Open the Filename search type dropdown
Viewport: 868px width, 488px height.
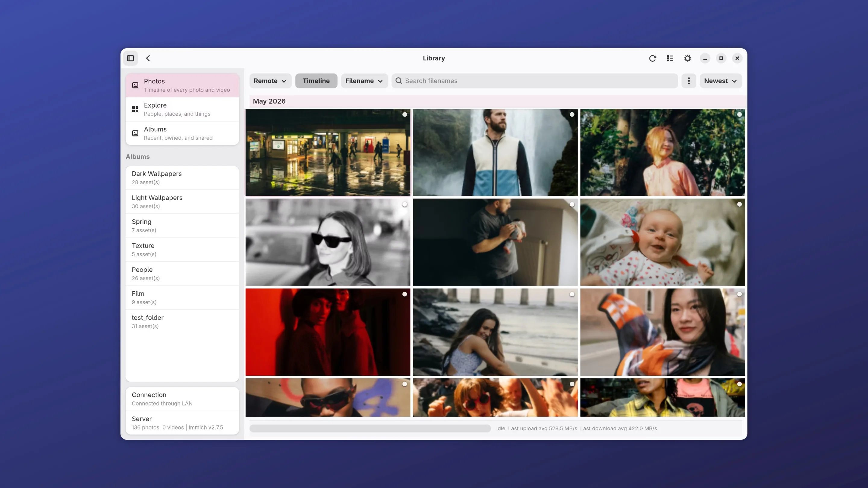click(x=364, y=81)
